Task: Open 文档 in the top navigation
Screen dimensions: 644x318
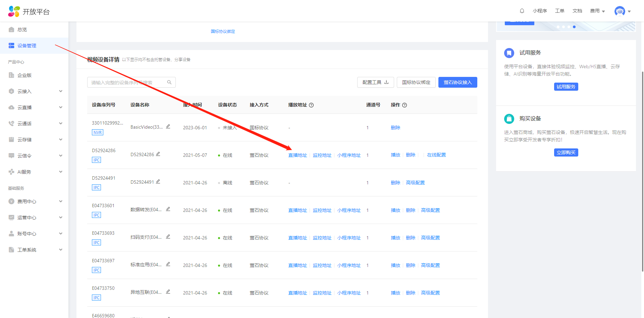Action: tap(577, 11)
